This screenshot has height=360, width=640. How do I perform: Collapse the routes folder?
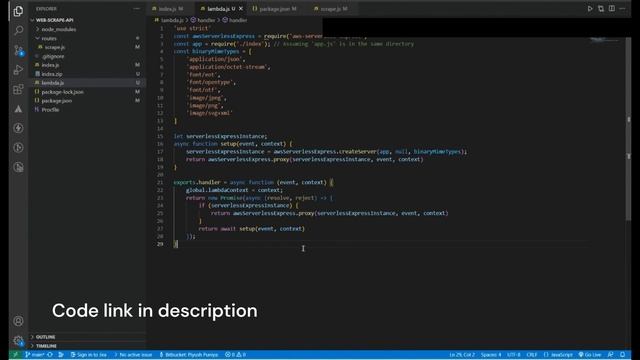(49, 38)
